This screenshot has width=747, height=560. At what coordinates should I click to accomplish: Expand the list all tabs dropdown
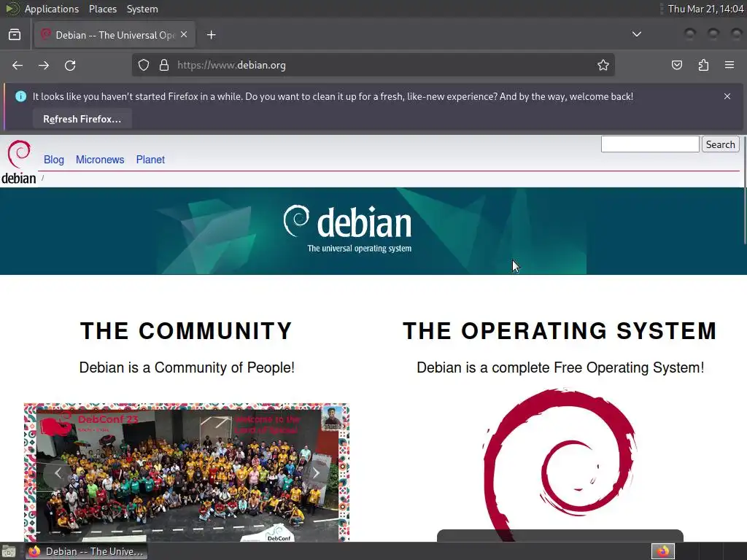click(x=636, y=34)
